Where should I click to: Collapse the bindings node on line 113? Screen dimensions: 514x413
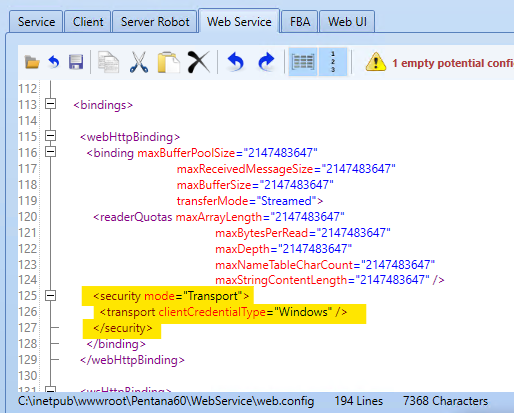(50, 104)
